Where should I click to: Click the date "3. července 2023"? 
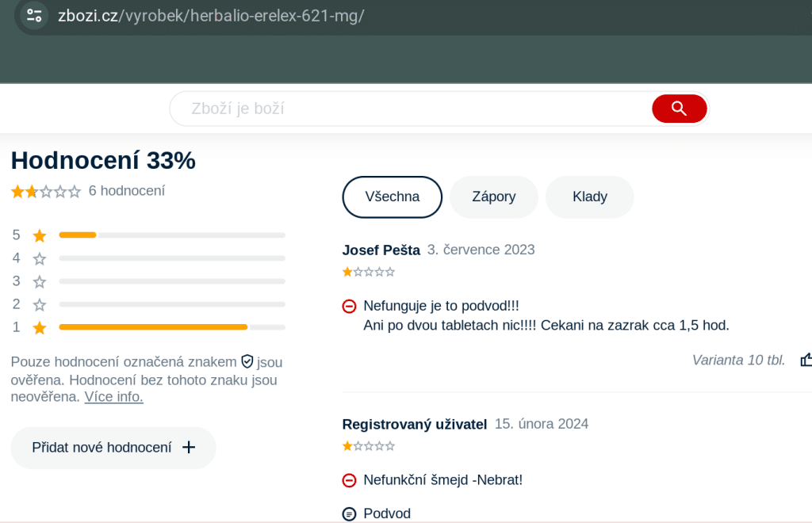point(481,250)
